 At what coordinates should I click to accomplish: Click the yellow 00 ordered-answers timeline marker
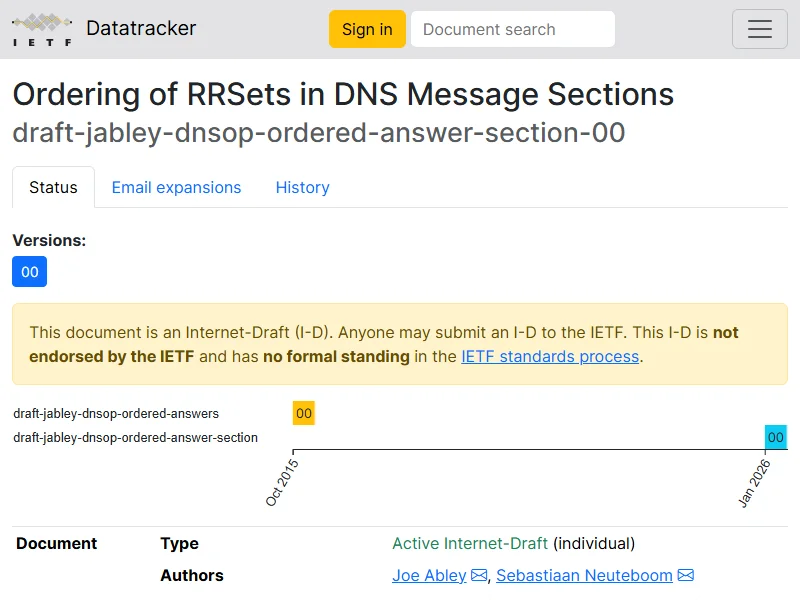tap(304, 413)
